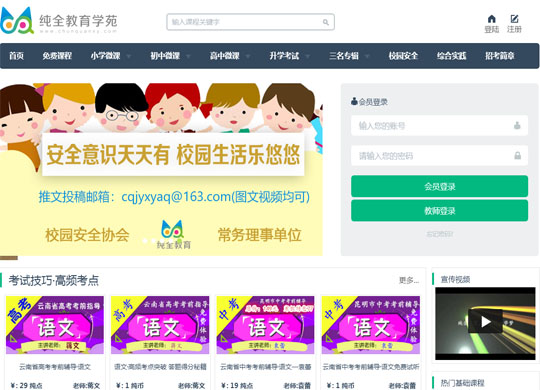Open the 登陆 home icon
Screen dimensions: 540x390
coord(491,19)
